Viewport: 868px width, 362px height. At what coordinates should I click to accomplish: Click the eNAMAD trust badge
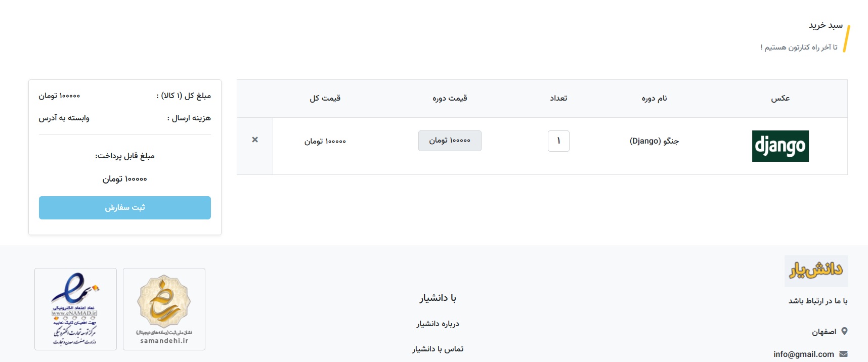75,309
